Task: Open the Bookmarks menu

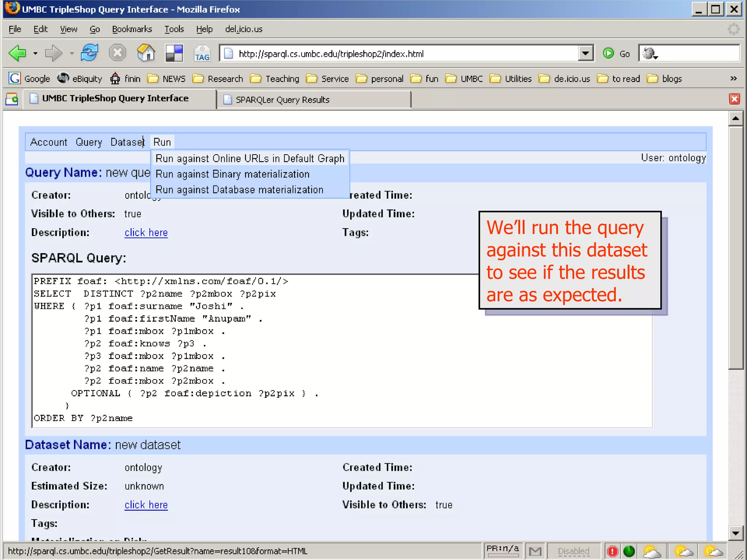Action: [132, 29]
